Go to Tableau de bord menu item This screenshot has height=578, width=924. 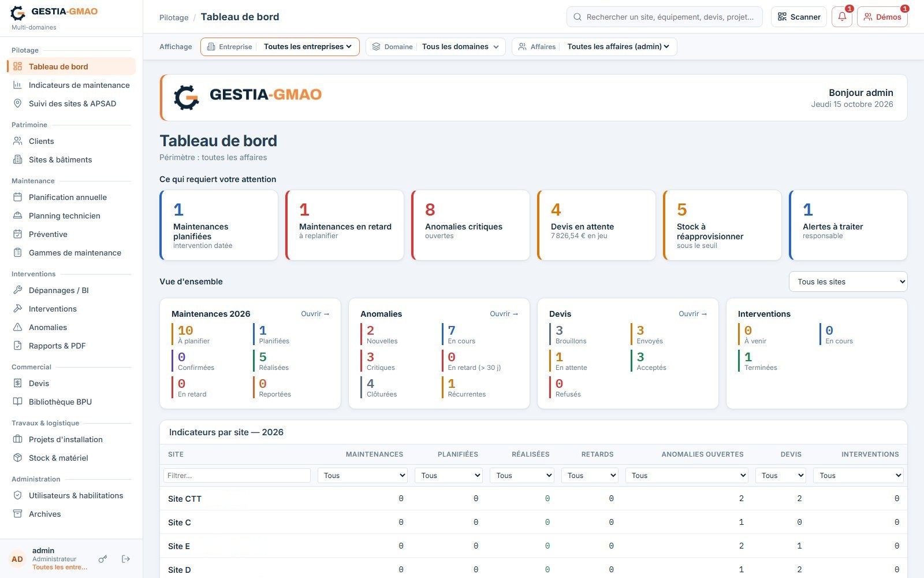click(x=72, y=66)
